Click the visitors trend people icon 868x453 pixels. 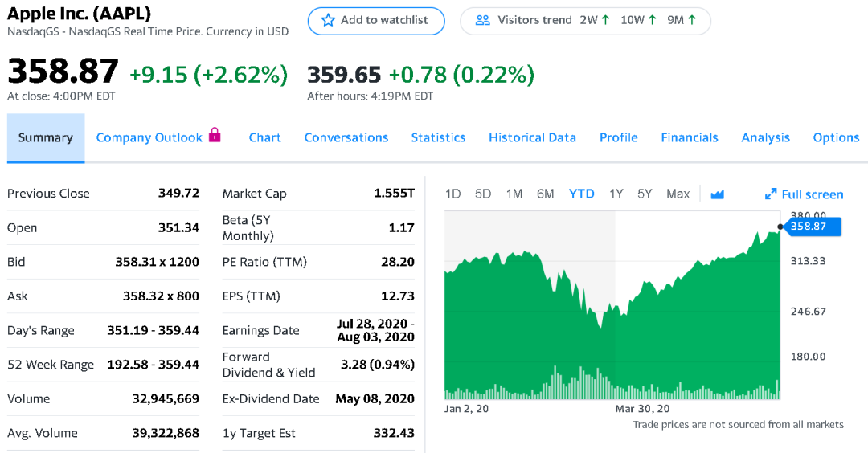(483, 20)
